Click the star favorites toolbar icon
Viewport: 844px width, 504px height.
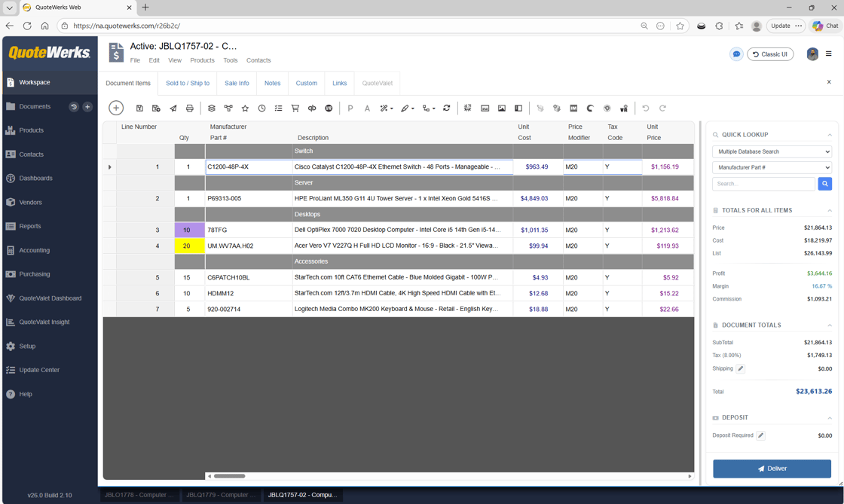(245, 108)
